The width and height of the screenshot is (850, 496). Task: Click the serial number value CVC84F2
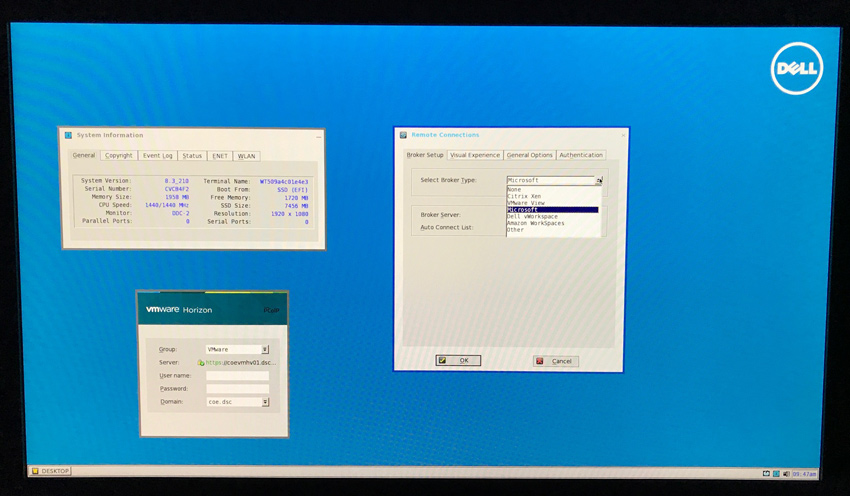tap(177, 189)
